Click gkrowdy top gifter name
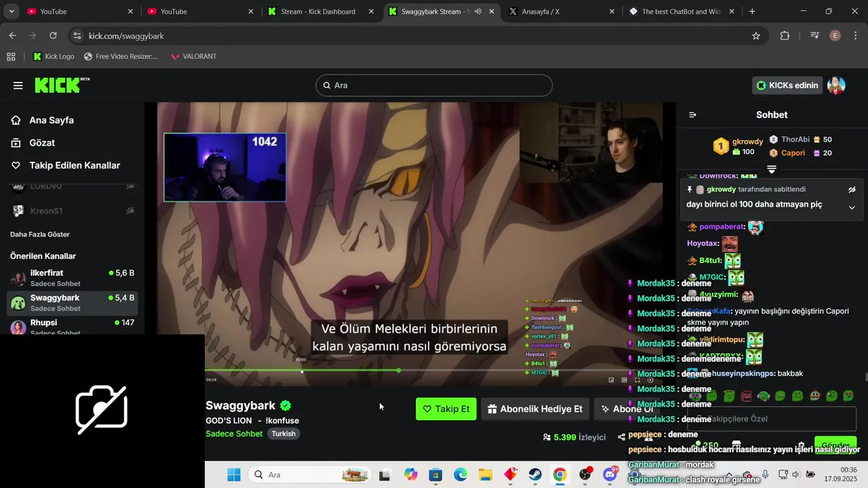 (x=748, y=142)
